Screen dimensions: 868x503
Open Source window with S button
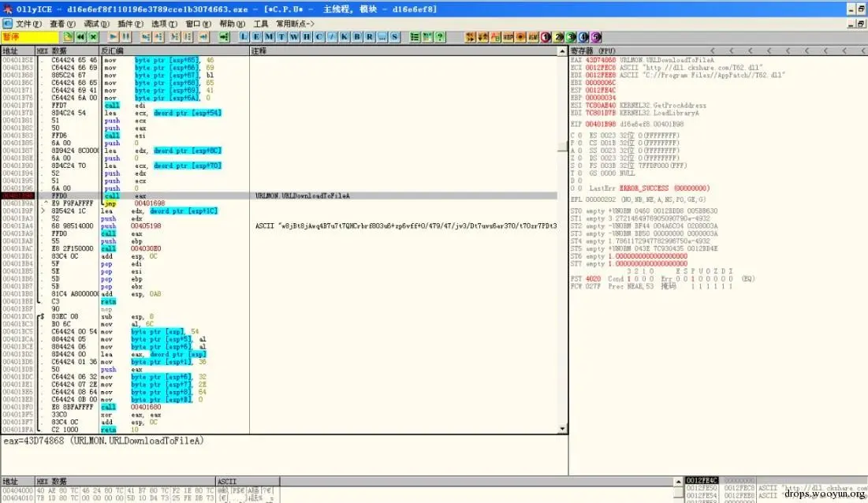[x=395, y=37]
